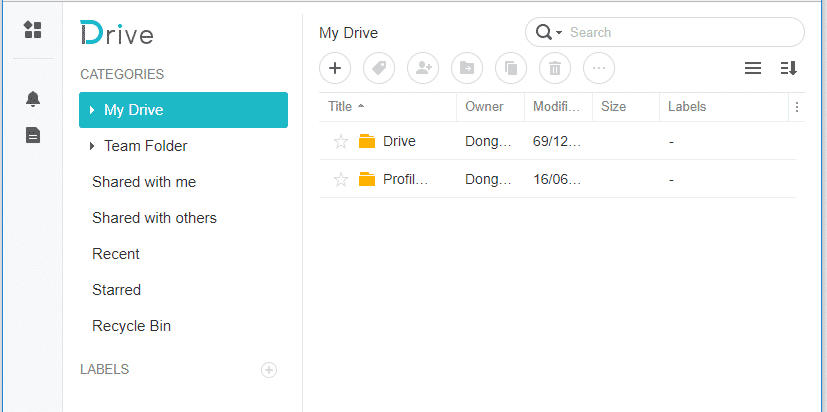
Task: Click the Owner column header
Action: [x=484, y=107]
